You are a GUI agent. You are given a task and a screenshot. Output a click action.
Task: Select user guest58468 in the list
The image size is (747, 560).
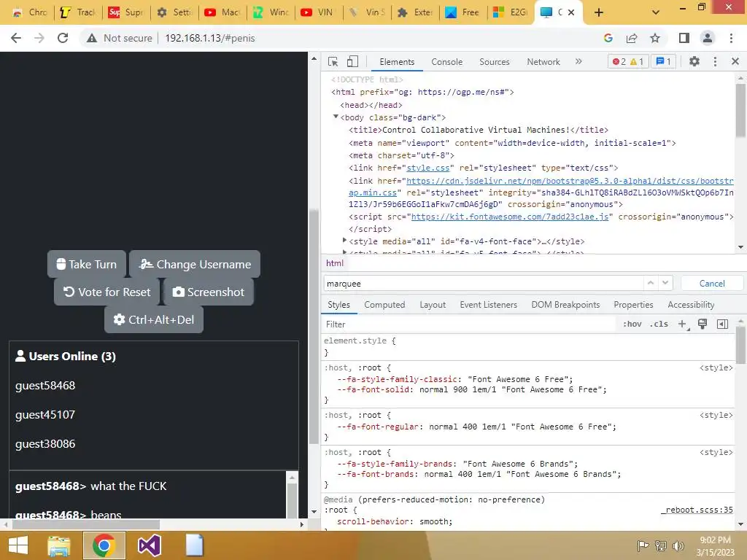pos(45,386)
